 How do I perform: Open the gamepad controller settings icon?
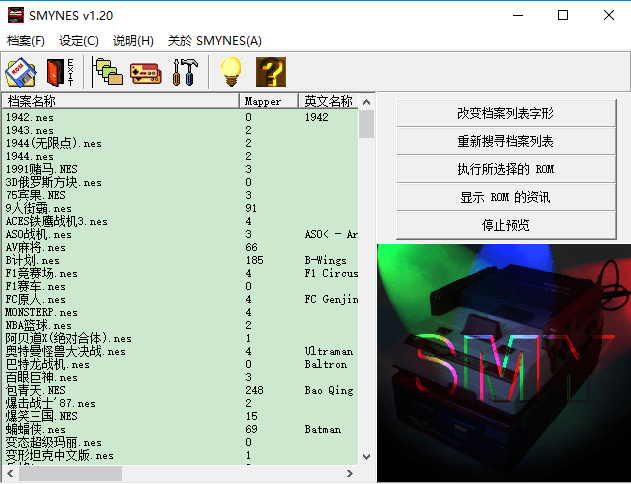[146, 73]
